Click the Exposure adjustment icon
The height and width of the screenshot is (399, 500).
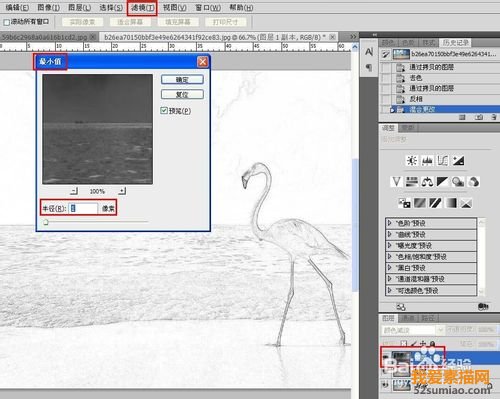[458, 161]
